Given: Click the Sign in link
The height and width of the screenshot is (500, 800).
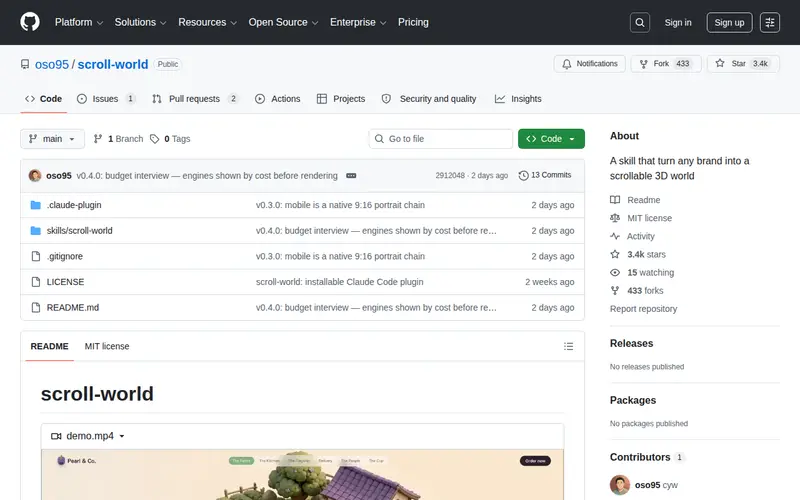Looking at the screenshot, I should pos(678,22).
